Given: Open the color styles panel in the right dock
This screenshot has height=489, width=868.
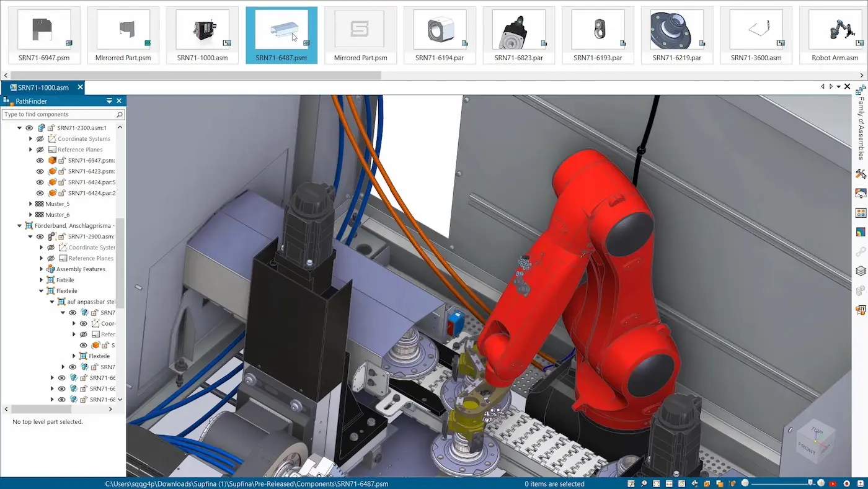Looking at the screenshot, I should (x=861, y=232).
